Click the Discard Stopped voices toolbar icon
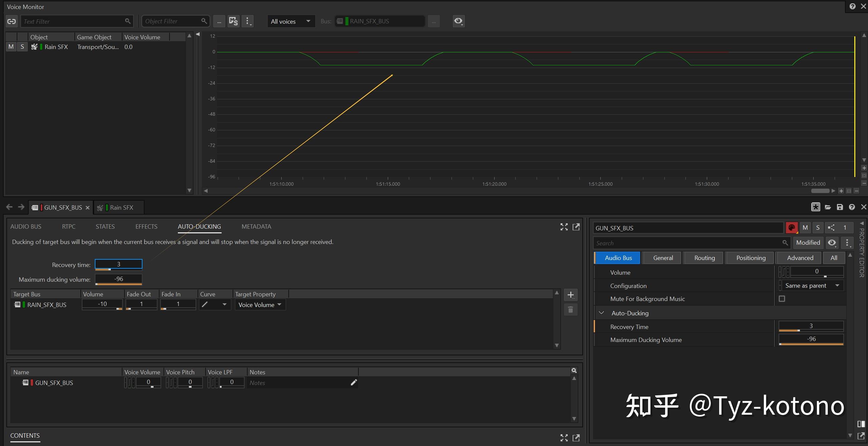The image size is (868, 446). pyautogui.click(x=233, y=21)
